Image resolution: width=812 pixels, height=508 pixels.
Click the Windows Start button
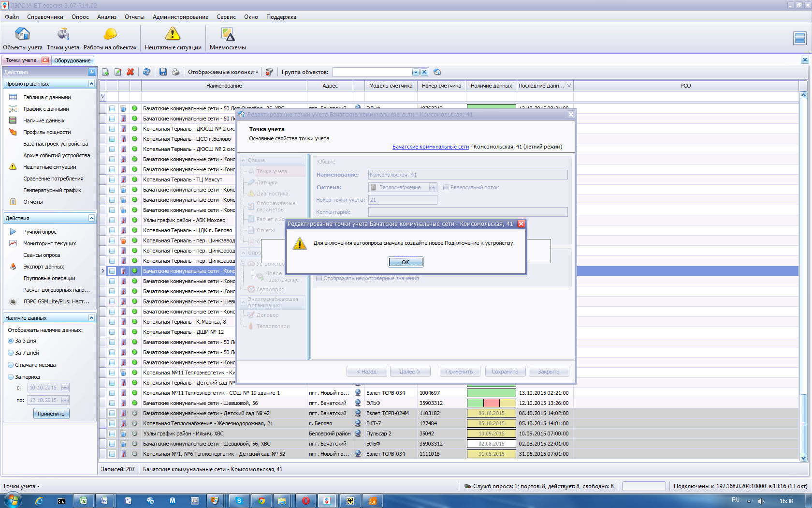tap(13, 500)
